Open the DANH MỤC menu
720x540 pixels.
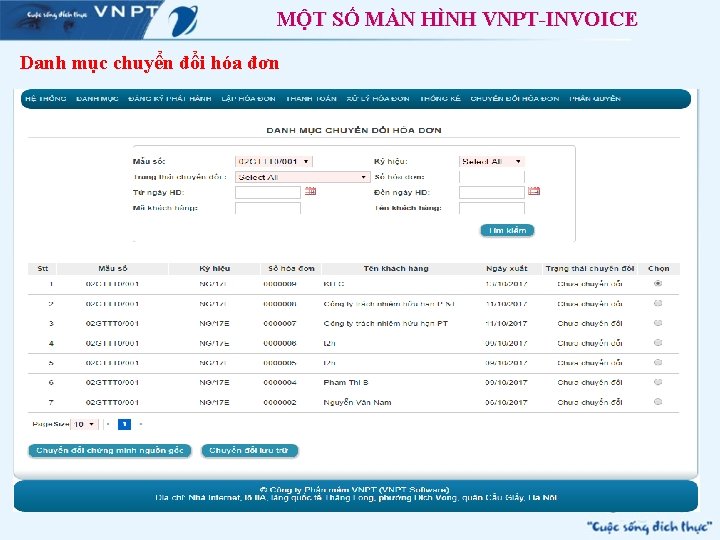pyautogui.click(x=97, y=99)
